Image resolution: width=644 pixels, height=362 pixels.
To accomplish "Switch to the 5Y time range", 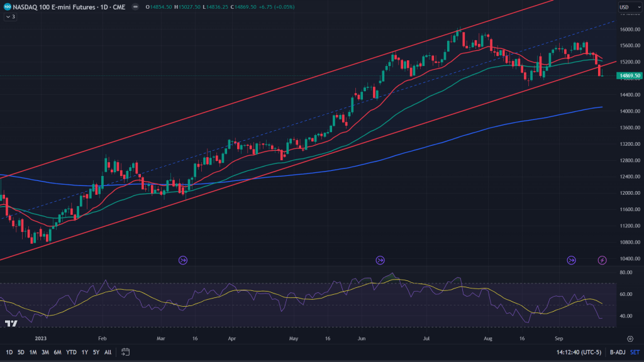I will click(x=96, y=352).
